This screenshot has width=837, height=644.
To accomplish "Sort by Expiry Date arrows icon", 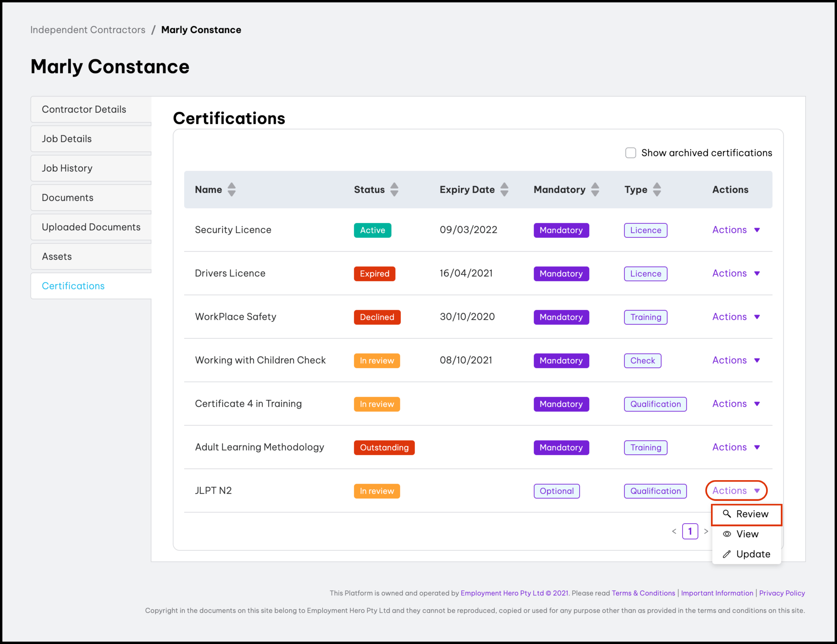I will (x=504, y=189).
